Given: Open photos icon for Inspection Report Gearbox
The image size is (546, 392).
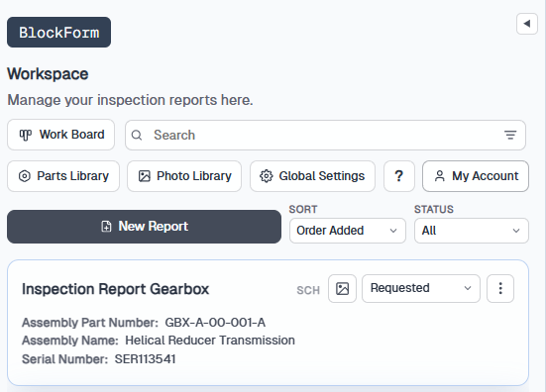Looking at the screenshot, I should 342,288.
